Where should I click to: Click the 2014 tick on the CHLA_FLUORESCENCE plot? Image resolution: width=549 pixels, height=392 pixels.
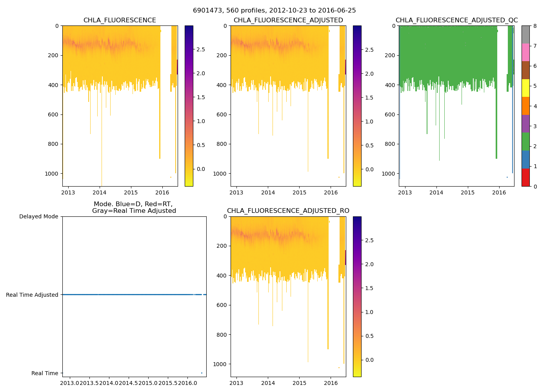[x=100, y=192]
